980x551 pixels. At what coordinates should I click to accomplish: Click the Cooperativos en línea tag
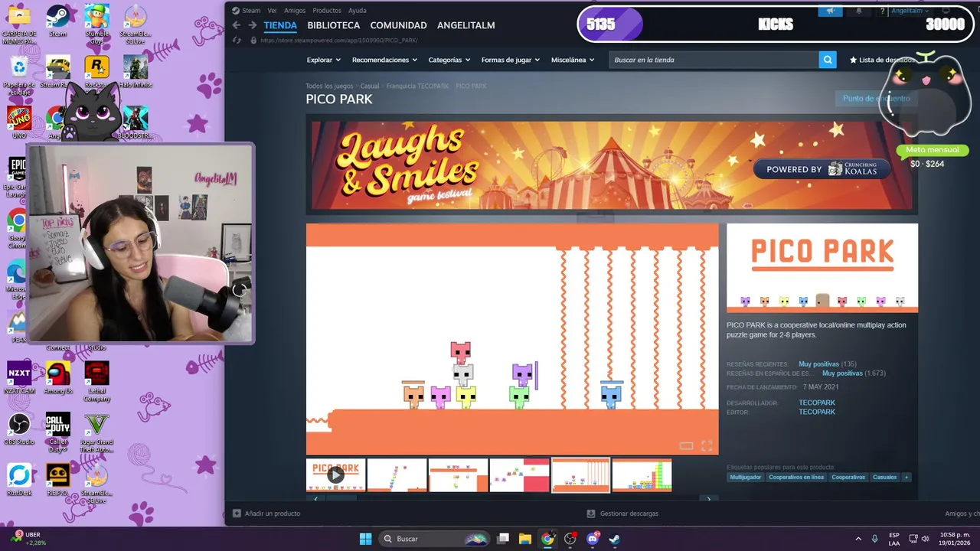(x=796, y=477)
